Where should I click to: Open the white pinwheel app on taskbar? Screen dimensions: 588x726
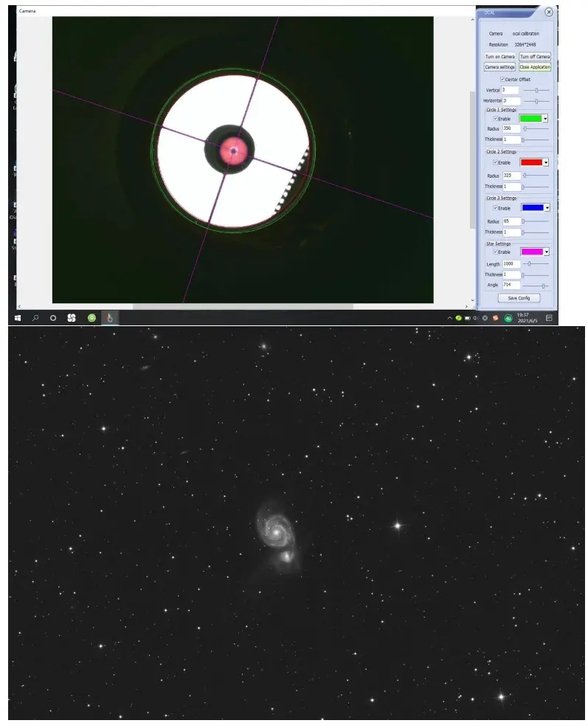[x=72, y=318]
